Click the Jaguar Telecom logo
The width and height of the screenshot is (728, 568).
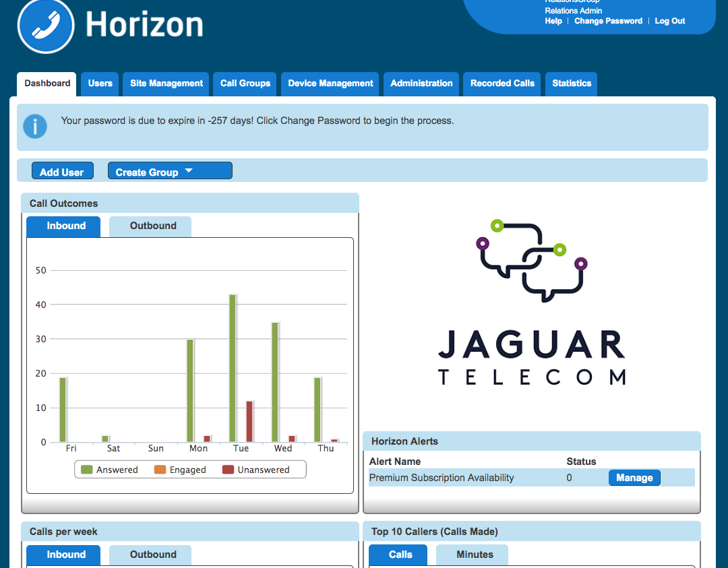531,302
